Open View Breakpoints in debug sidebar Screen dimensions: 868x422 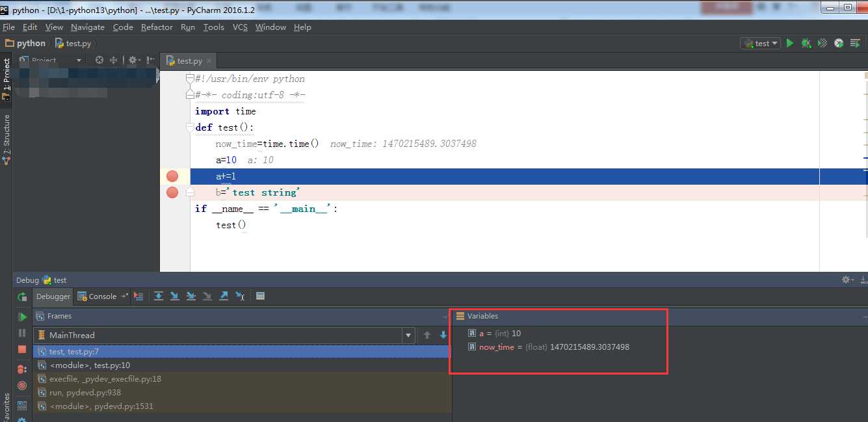tap(22, 369)
